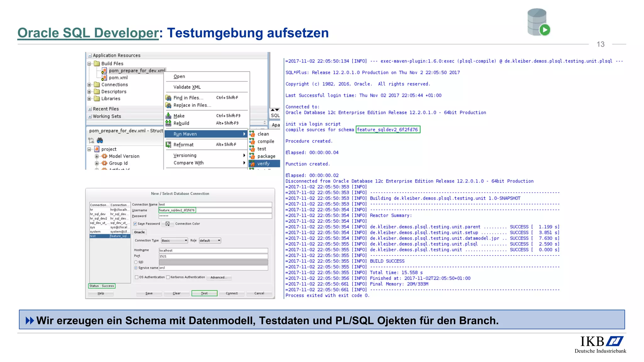The image size is (644, 362).
Task: Collapse the Application Resources section
Action: pyautogui.click(x=90, y=56)
